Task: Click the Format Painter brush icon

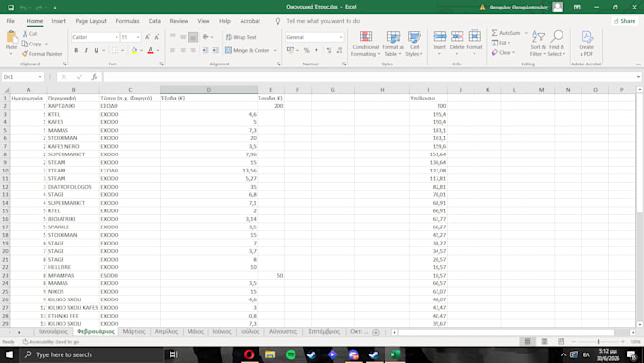Action: (x=25, y=54)
